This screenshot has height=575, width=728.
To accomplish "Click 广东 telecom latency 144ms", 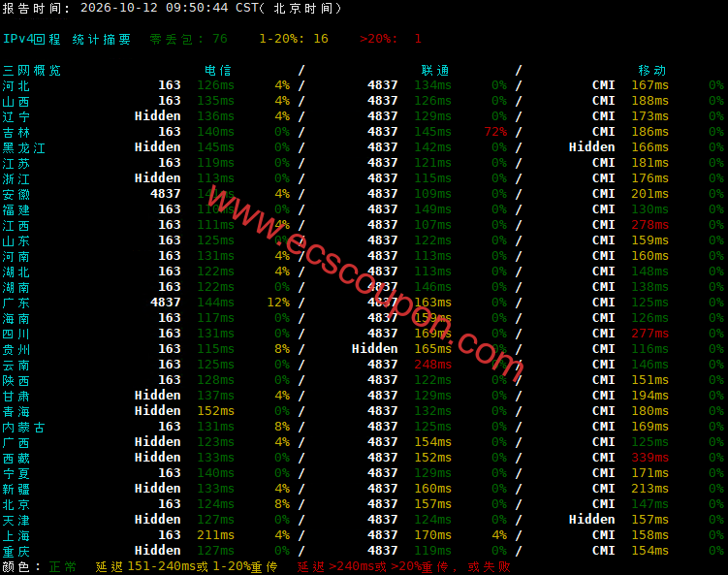I will 215,303.
